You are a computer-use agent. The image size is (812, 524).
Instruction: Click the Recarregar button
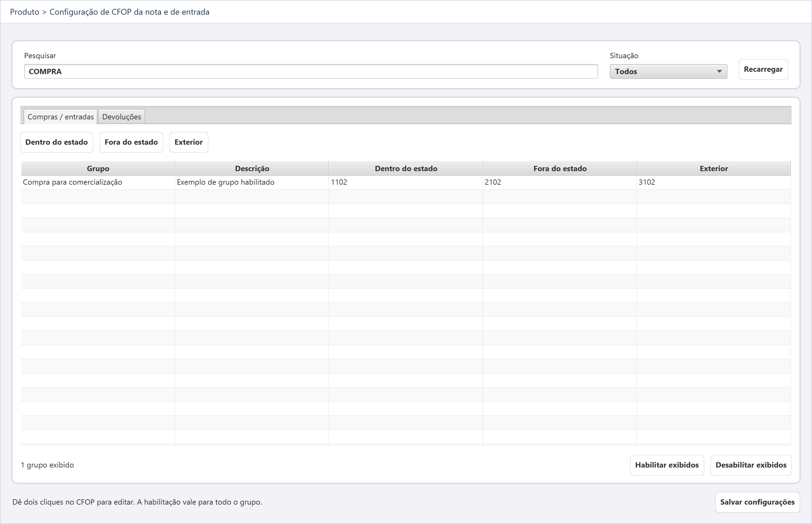coord(763,69)
